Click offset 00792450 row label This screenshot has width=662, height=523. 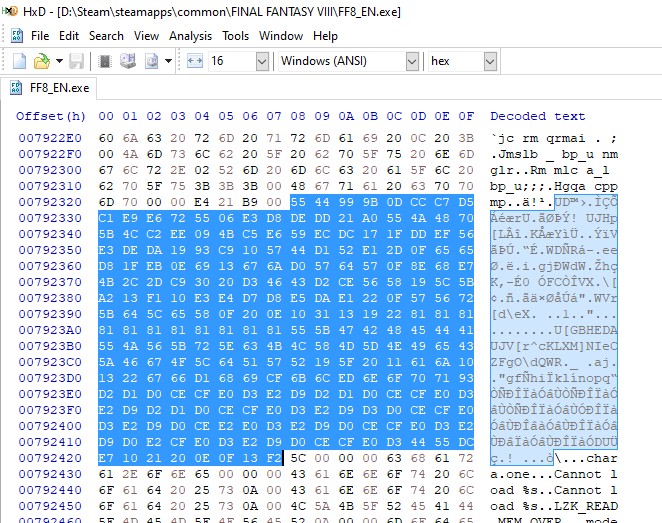(x=50, y=506)
